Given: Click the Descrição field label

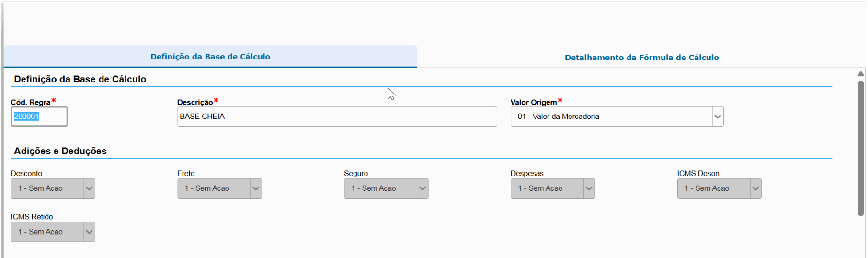Looking at the screenshot, I should pyautogui.click(x=194, y=102).
